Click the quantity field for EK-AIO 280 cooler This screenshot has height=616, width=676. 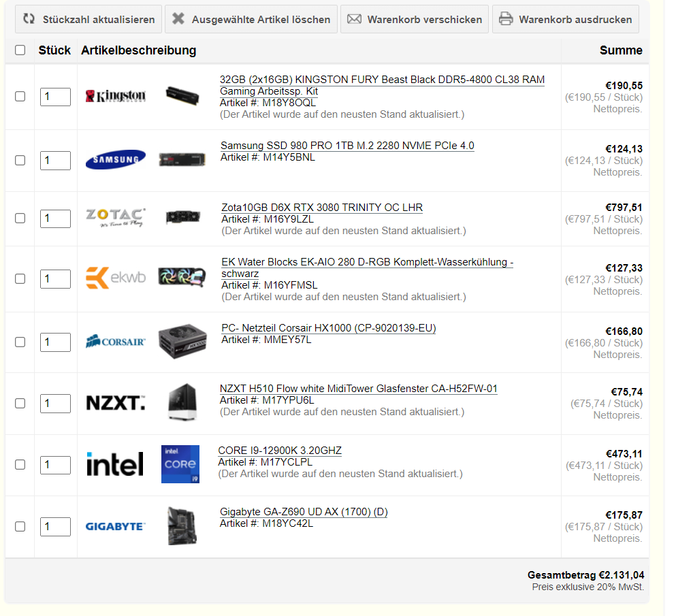55,279
